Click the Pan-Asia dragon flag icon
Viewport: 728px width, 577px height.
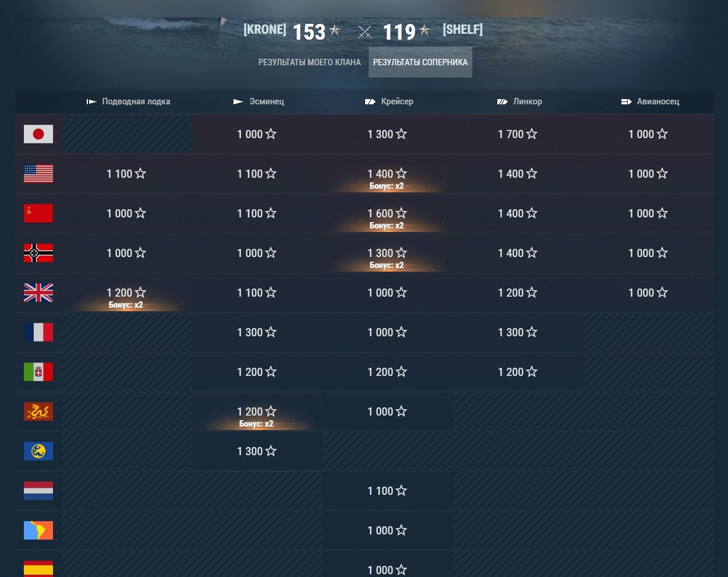pyautogui.click(x=38, y=411)
